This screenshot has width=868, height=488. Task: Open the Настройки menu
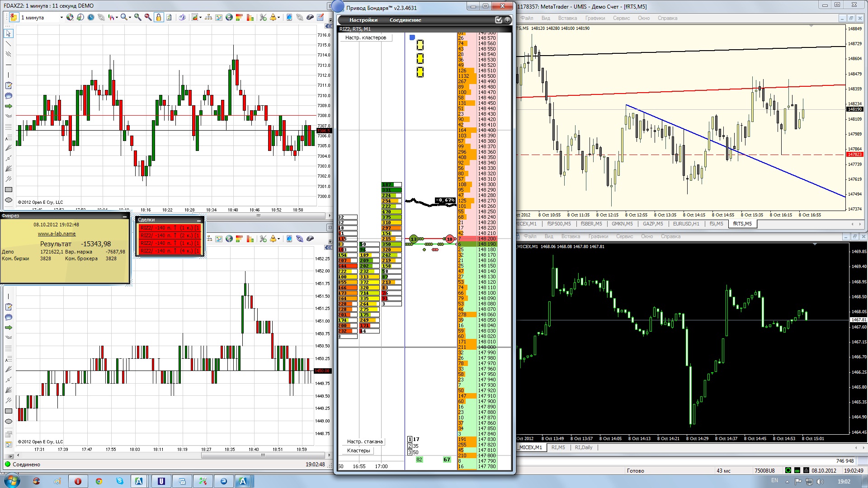[363, 20]
